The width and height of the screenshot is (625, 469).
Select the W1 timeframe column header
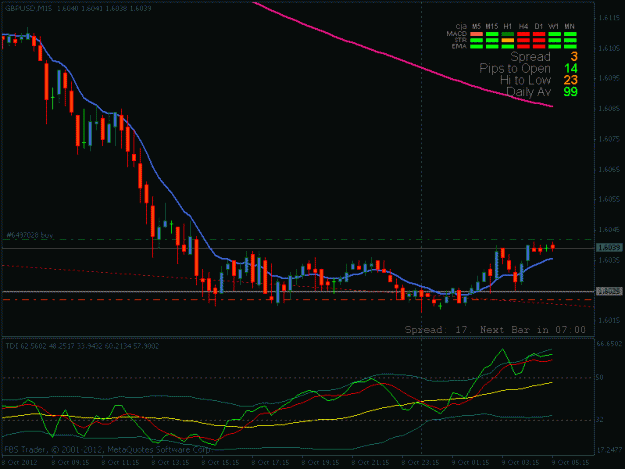(x=554, y=26)
